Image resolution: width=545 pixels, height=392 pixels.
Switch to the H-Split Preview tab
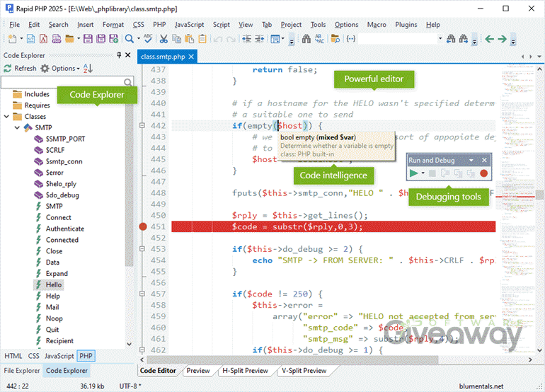point(245,371)
